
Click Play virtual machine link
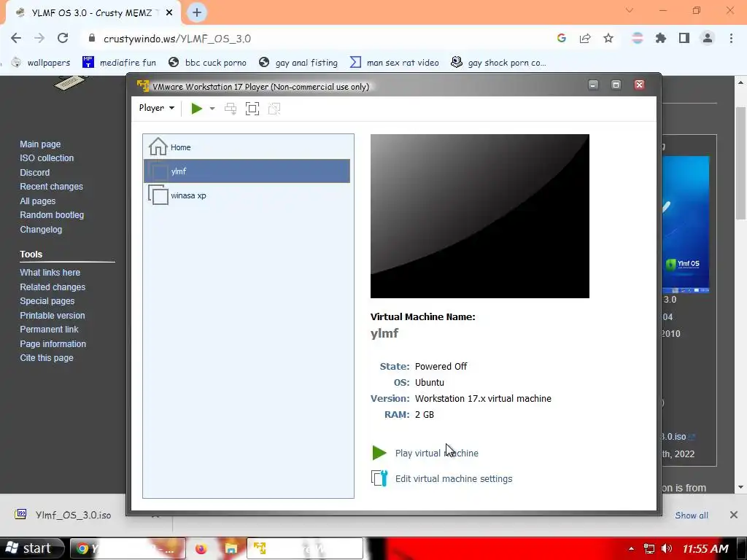point(436,453)
